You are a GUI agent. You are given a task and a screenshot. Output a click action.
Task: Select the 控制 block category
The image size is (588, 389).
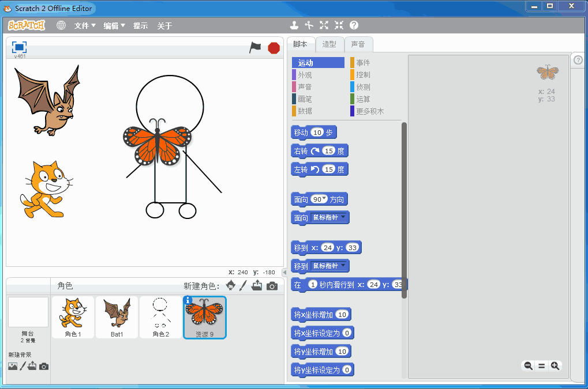pyautogui.click(x=363, y=75)
